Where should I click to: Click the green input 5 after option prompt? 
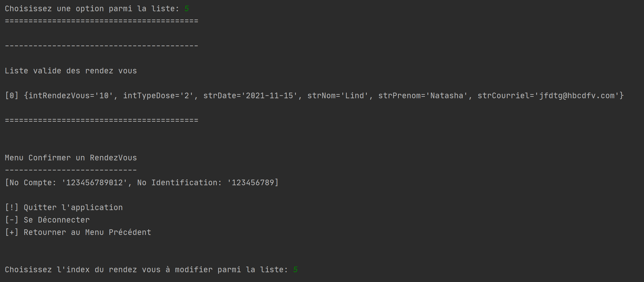(x=187, y=9)
